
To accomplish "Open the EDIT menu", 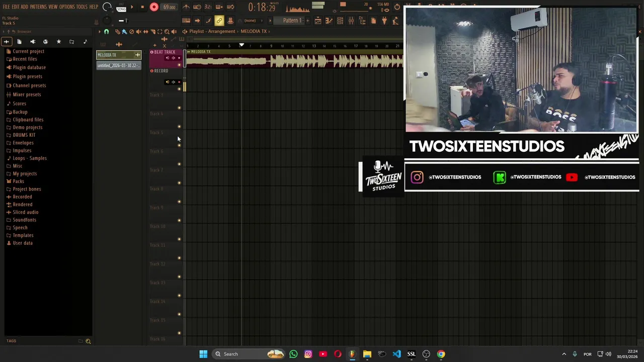I will point(16,7).
